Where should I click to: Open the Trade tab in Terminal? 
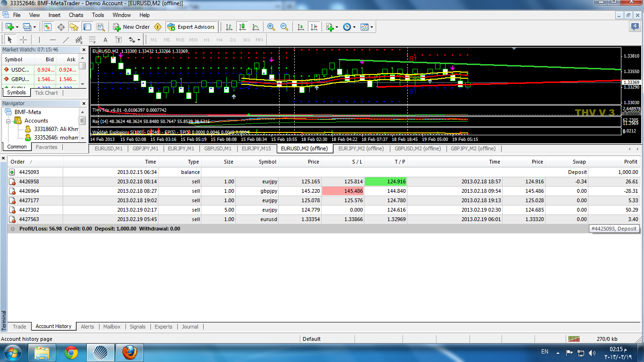[19, 326]
